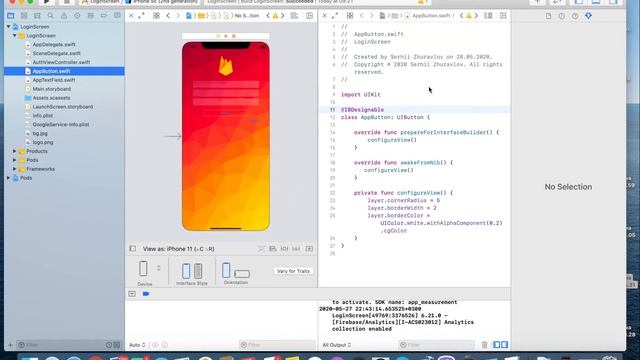
Task: Show the Quick Help inspector
Action: [575, 16]
